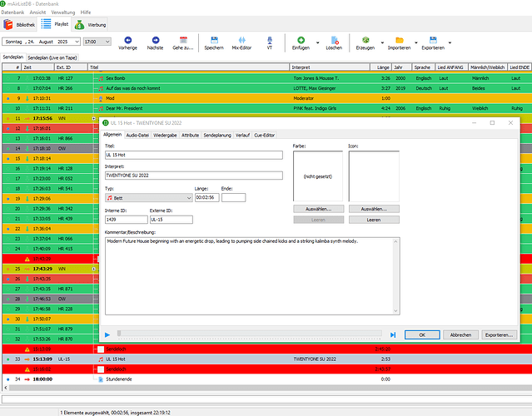Click Auswählen under Icon
Image resolution: width=532 pixels, height=416 pixels.
(374, 209)
